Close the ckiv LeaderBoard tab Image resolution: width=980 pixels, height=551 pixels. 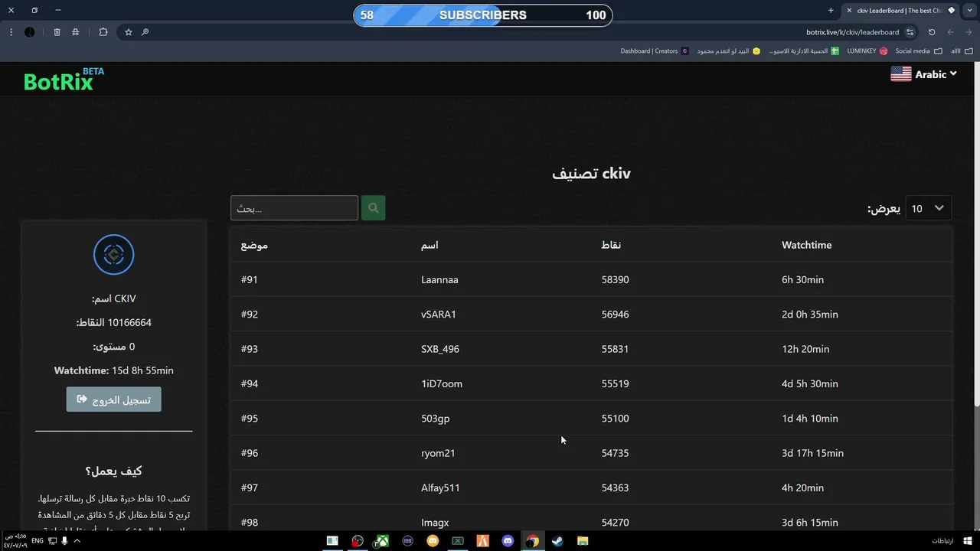tap(849, 11)
